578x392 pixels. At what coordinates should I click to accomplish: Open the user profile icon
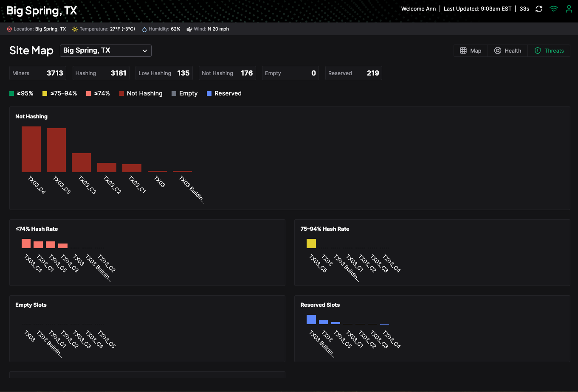coord(569,9)
